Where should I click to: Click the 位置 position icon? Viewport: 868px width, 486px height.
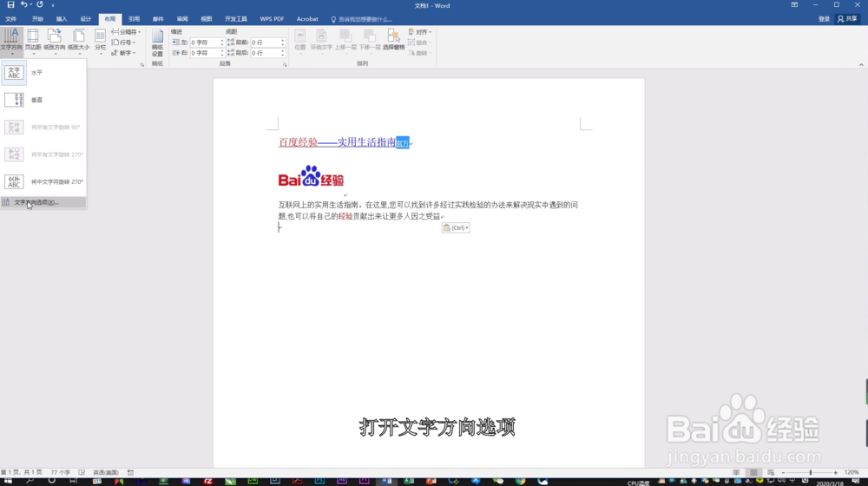pos(300,41)
